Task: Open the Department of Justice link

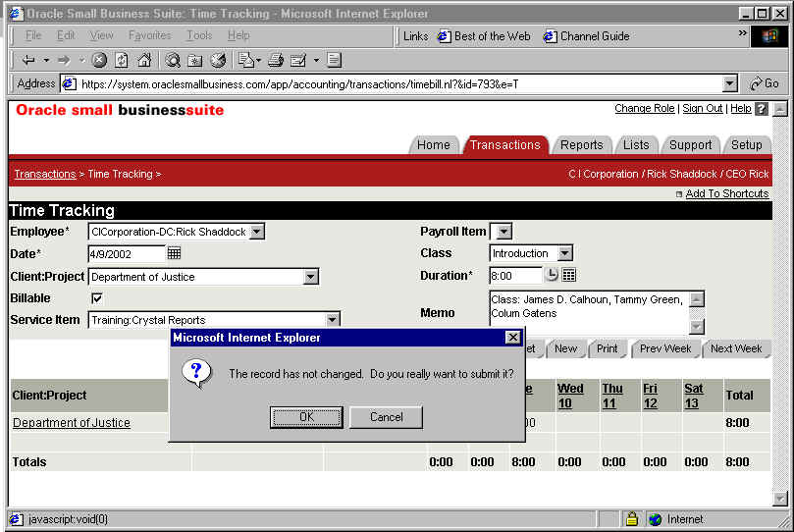Action: tap(72, 423)
